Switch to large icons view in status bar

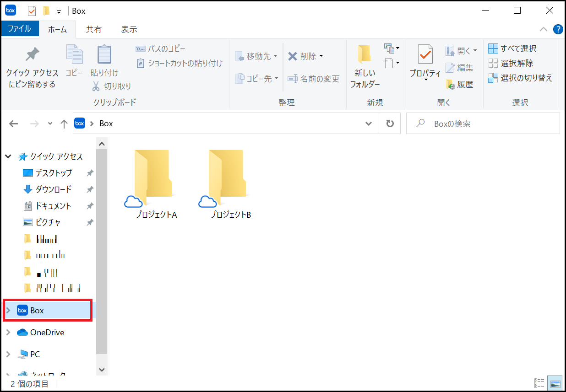coord(555,384)
